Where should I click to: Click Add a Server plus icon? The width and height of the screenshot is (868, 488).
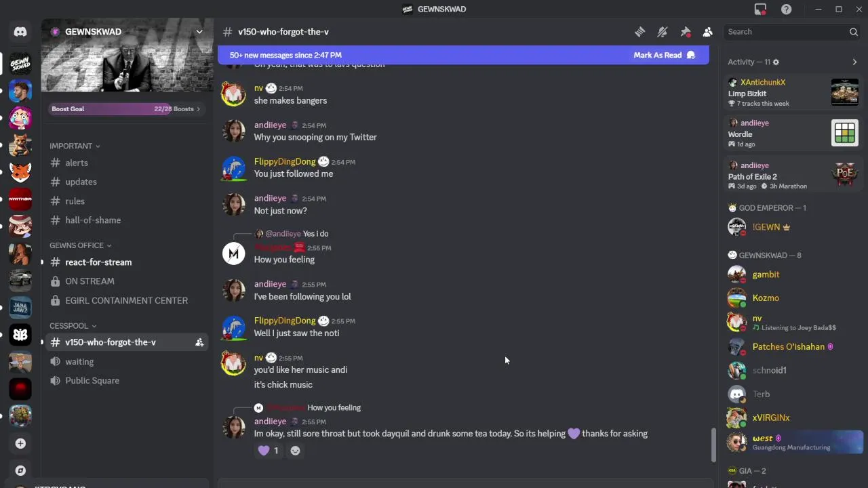coord(20,443)
